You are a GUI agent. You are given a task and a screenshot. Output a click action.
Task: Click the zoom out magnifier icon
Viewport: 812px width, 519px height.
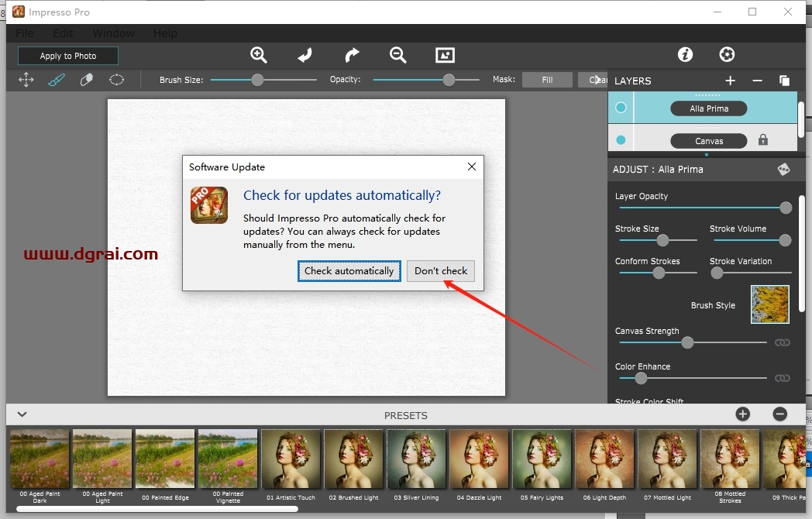pyautogui.click(x=397, y=55)
